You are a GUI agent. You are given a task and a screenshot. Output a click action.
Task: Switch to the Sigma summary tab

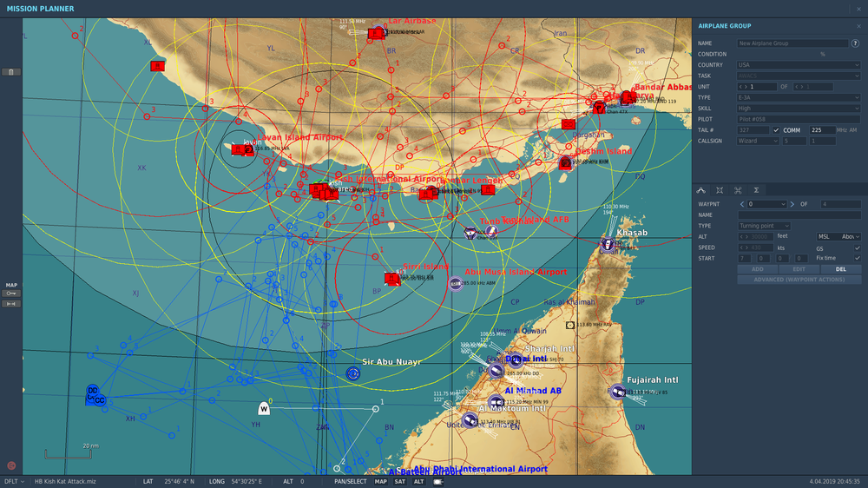[x=756, y=190]
